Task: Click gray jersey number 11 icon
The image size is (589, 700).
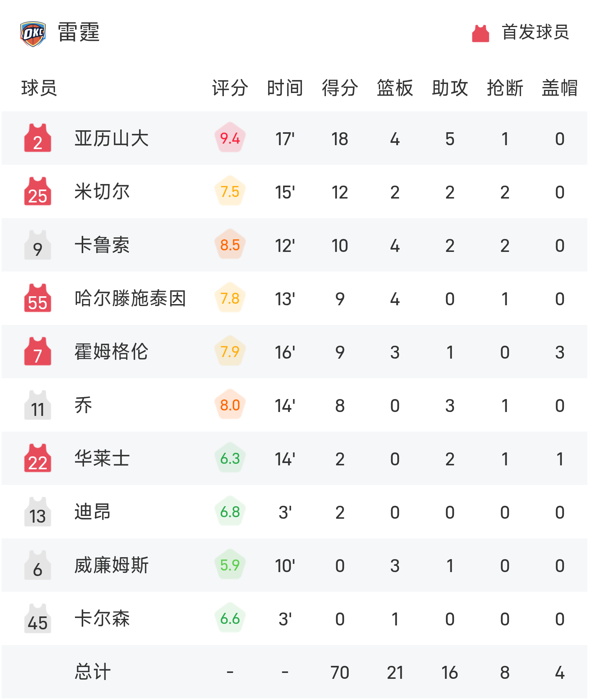Action: [38, 405]
